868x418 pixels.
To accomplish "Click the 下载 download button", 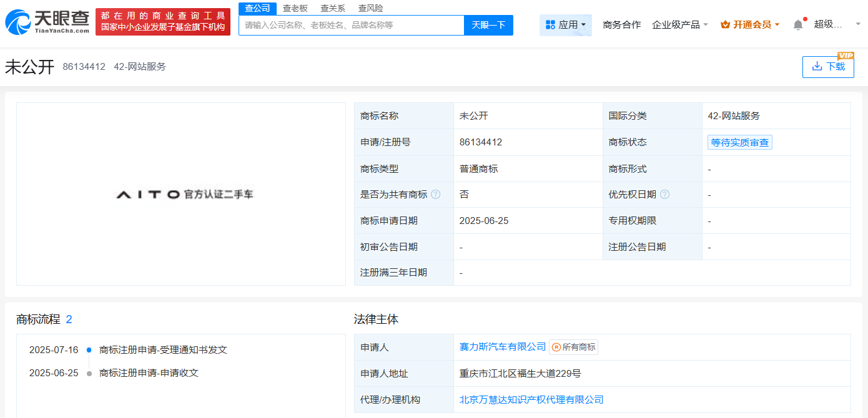I will coord(828,67).
